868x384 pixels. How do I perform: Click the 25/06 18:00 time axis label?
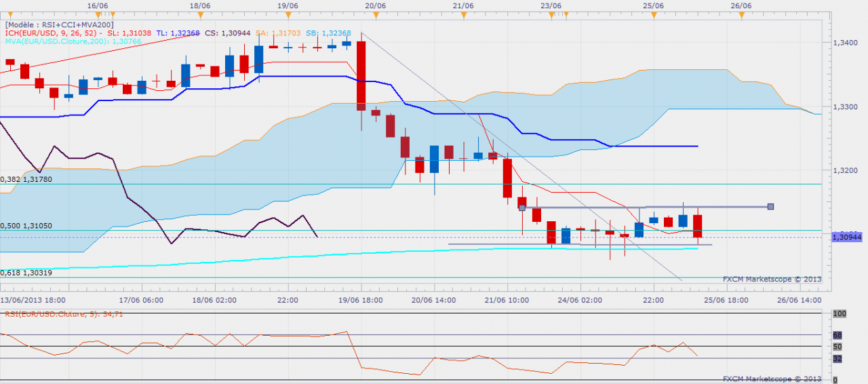pos(726,299)
